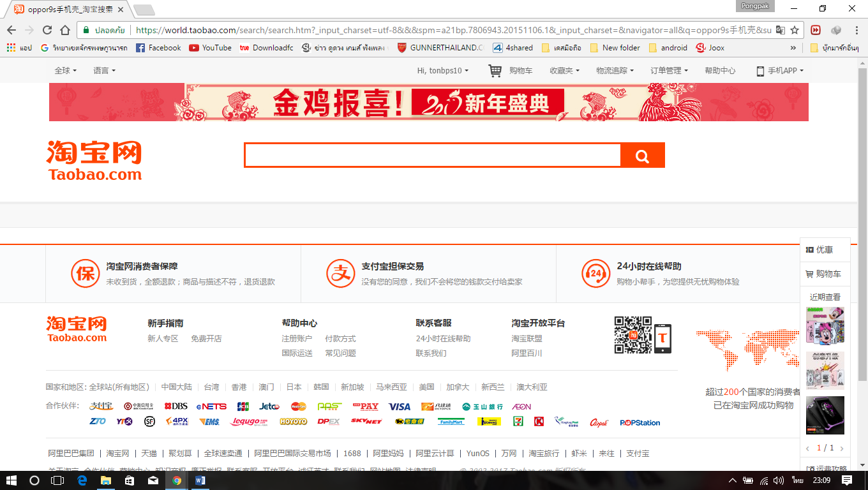Click the DBS partner logo
Viewport: 868px width, 490px height.
click(x=176, y=406)
